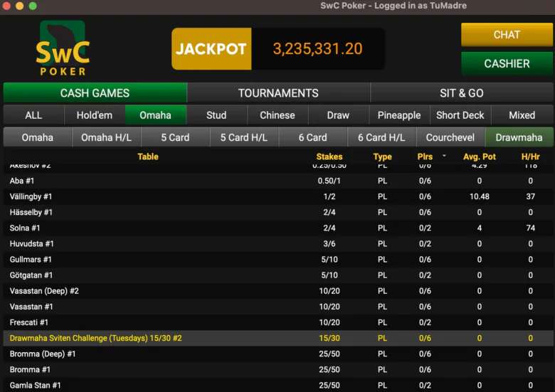Close the SwC Poker window
Screen dimensions: 555x392
click(6, 6)
